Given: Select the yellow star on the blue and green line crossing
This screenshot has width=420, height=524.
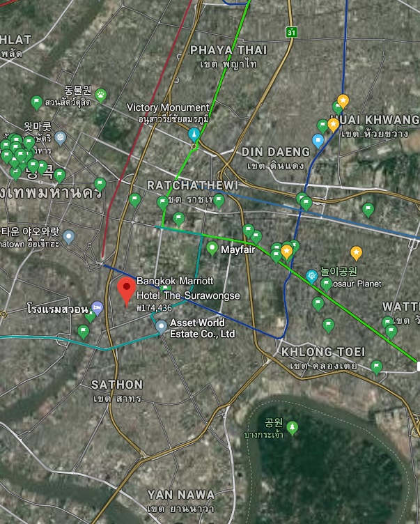Looking at the screenshot, I should [287, 252].
